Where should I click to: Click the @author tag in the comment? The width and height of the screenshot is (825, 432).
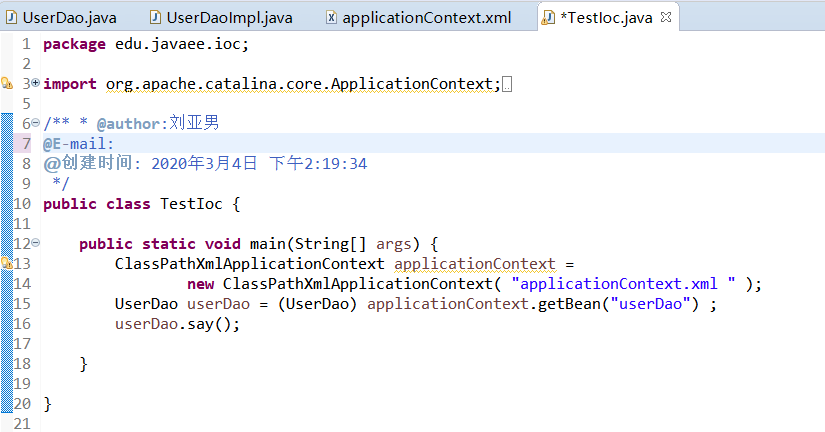[x=128, y=124]
